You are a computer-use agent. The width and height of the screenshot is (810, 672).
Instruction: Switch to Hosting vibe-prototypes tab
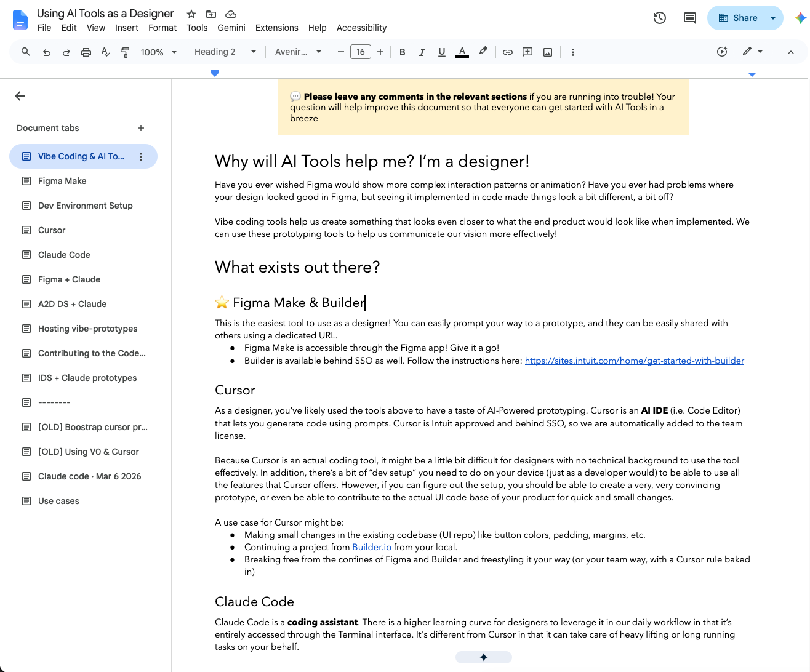pyautogui.click(x=83, y=329)
